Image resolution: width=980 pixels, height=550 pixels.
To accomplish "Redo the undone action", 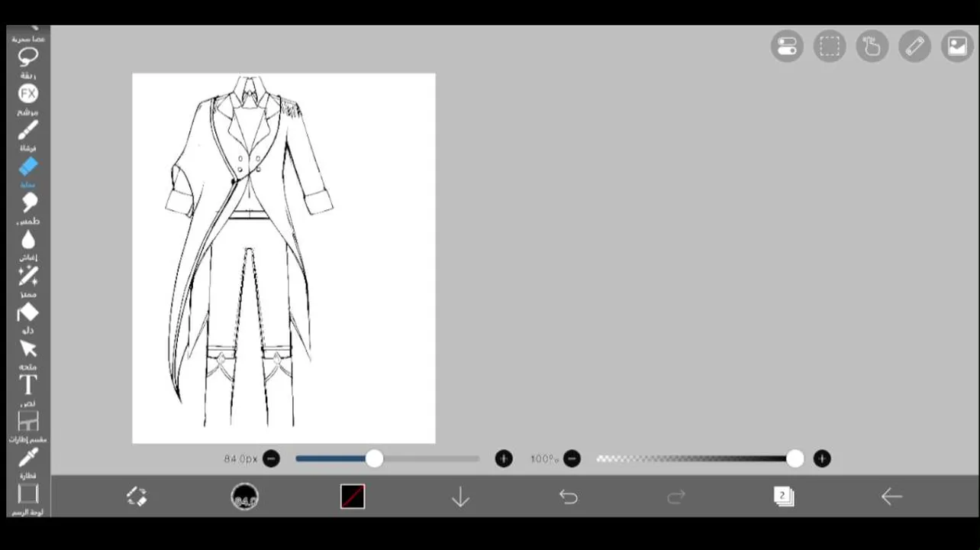I will pyautogui.click(x=676, y=497).
